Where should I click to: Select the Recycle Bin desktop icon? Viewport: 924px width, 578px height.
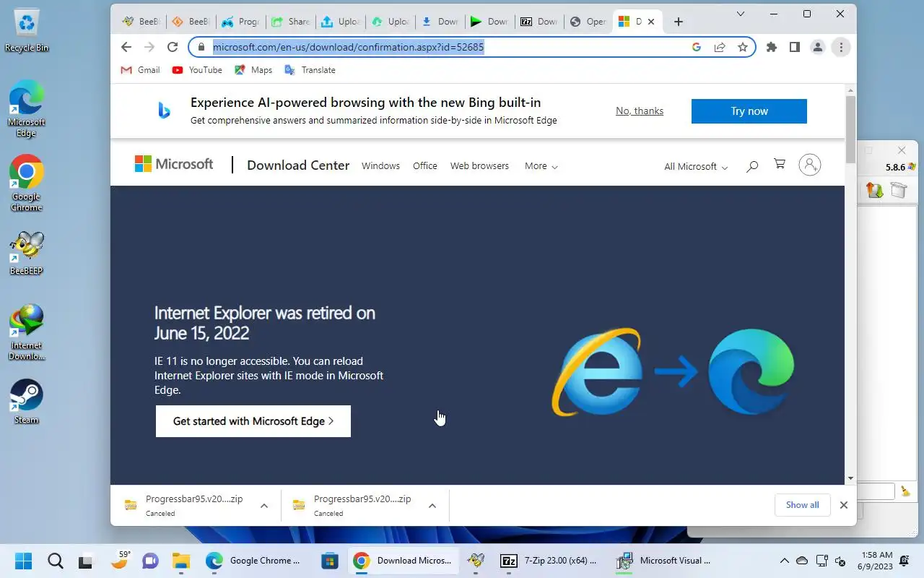[27, 30]
